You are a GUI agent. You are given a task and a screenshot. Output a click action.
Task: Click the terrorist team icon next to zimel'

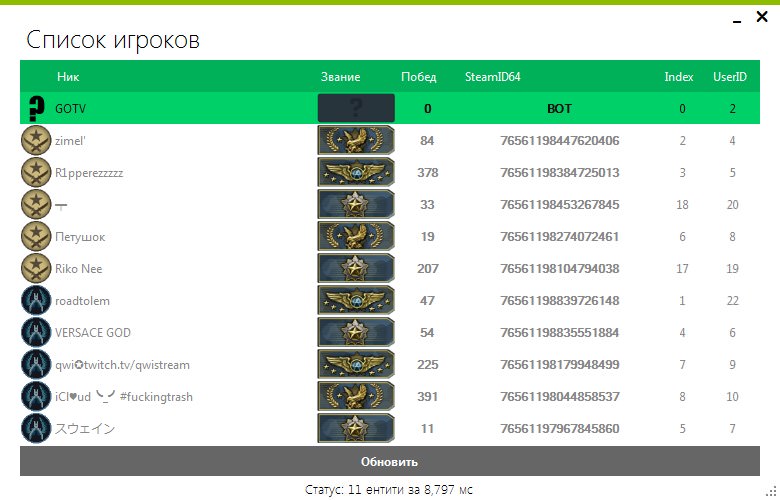pyautogui.click(x=36, y=140)
